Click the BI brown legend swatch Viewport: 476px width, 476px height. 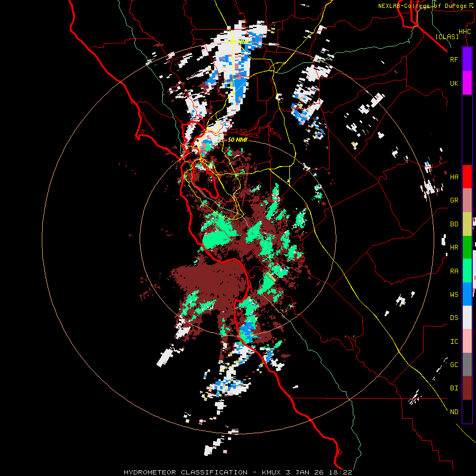[467, 388]
